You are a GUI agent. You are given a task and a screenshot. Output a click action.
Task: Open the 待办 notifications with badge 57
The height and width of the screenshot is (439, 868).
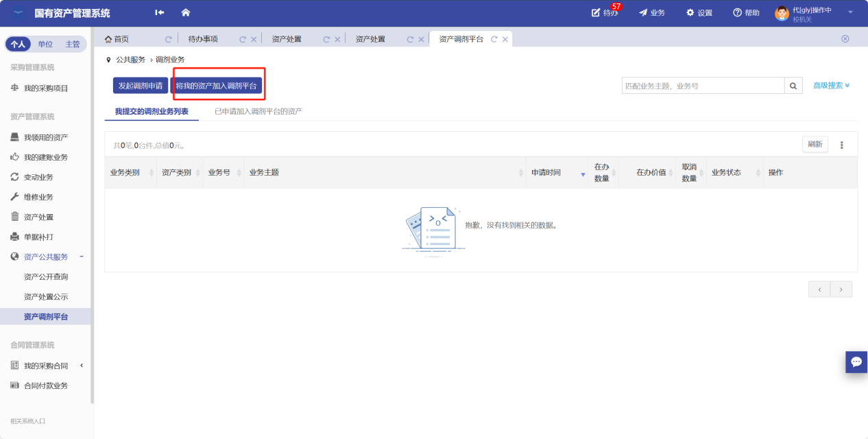point(605,12)
